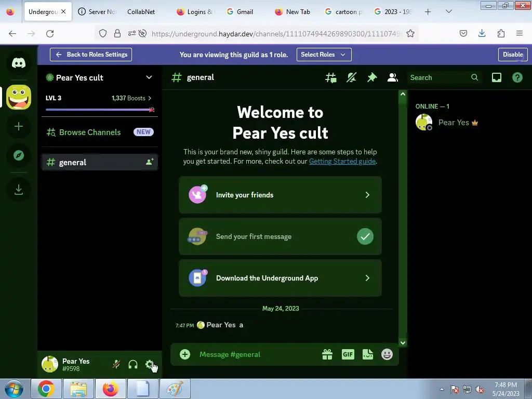Toggle headphones deafen in user panel
The image size is (532, 399).
(x=133, y=364)
